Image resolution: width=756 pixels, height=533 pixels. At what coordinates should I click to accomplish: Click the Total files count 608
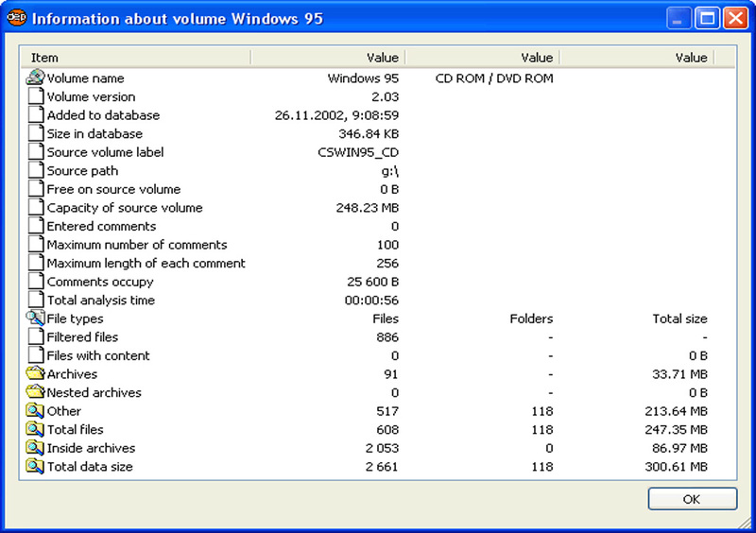(387, 429)
